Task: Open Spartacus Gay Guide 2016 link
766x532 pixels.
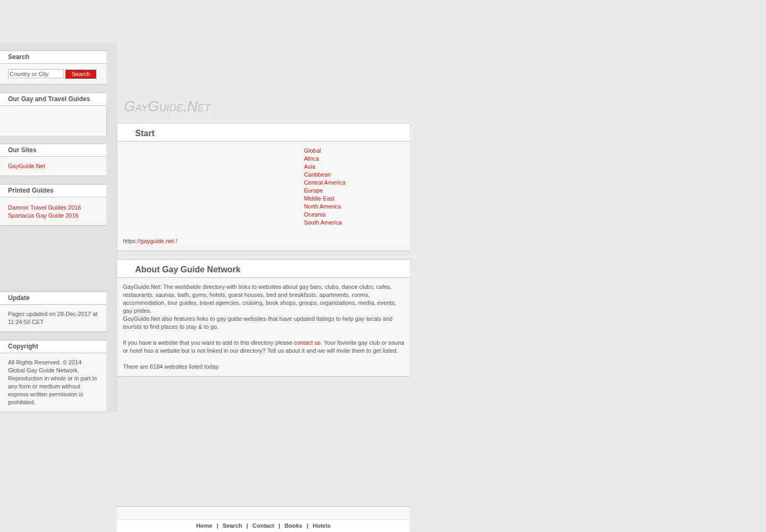Action: pos(43,215)
